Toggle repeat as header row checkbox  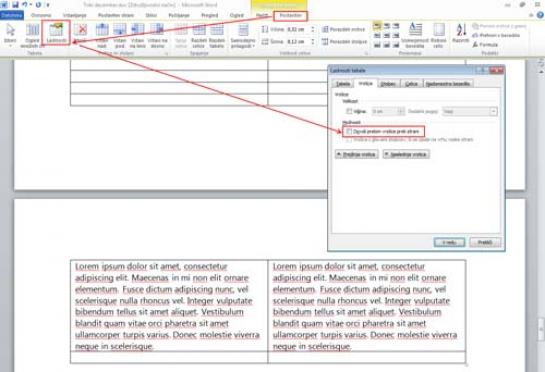[x=349, y=140]
